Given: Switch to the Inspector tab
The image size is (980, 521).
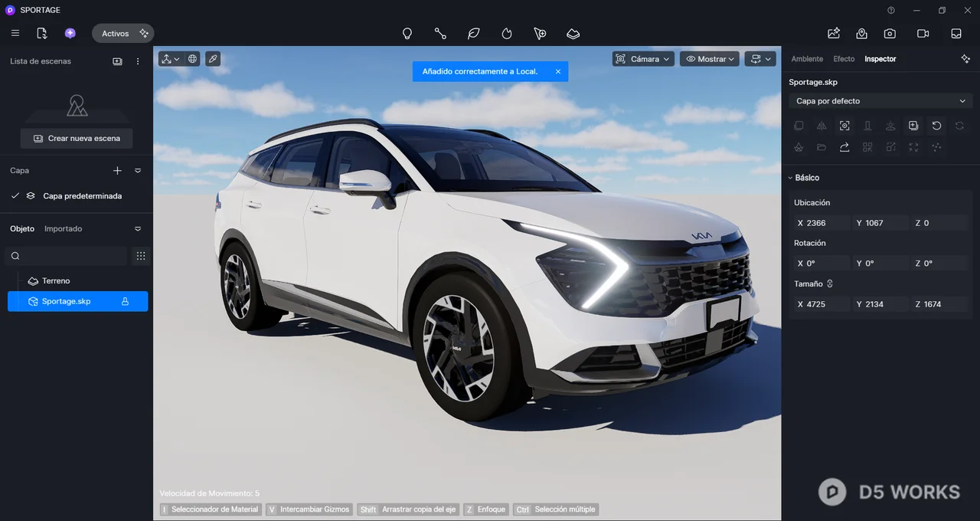Looking at the screenshot, I should (x=880, y=59).
